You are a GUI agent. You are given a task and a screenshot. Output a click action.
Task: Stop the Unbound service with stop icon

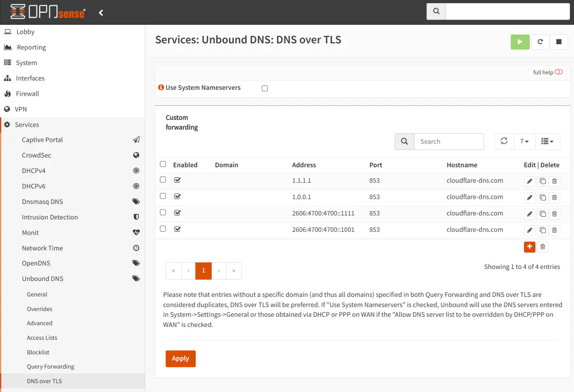click(x=558, y=42)
